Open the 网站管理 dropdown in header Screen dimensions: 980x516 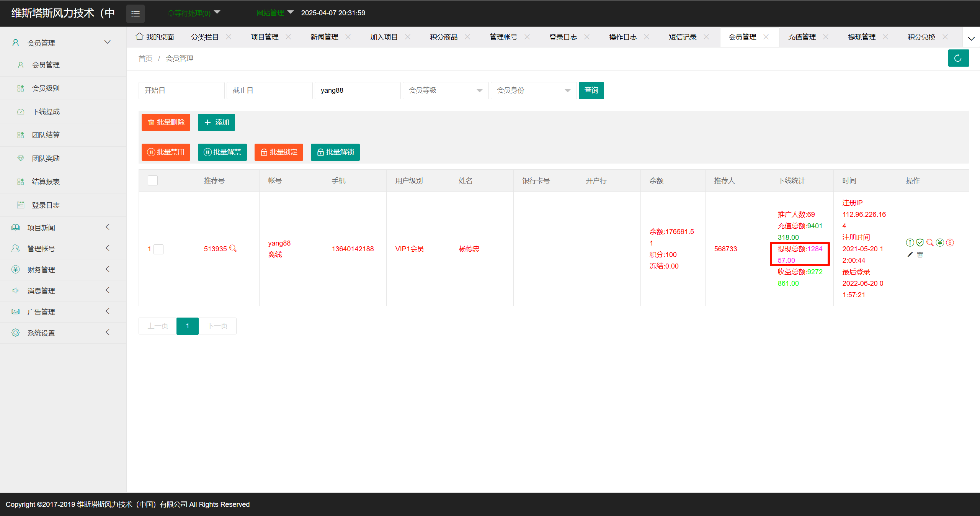(x=275, y=13)
